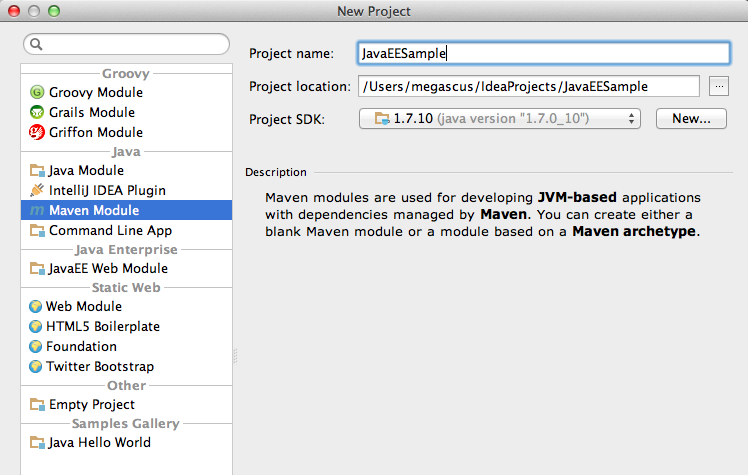Close the New Project window
Viewport: 748px width, 475px height.
coord(14,11)
